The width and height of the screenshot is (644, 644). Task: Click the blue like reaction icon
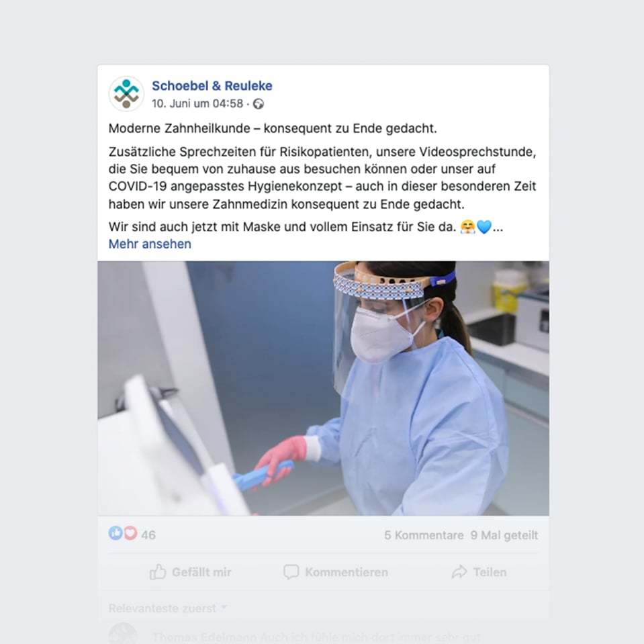pos(116,533)
